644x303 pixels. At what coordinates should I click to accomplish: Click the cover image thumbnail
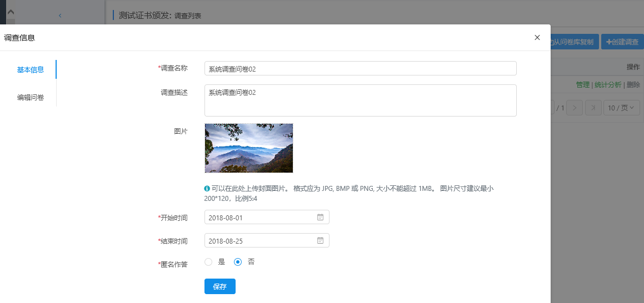pos(249,148)
